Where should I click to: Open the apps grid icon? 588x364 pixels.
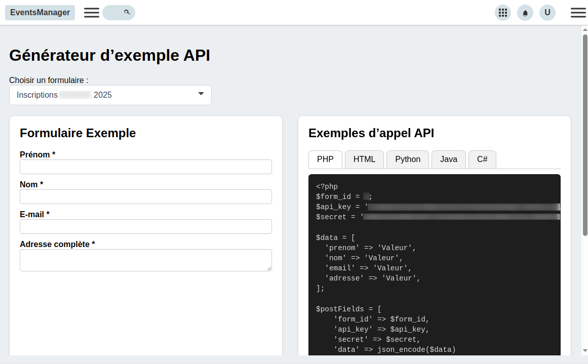click(x=503, y=13)
